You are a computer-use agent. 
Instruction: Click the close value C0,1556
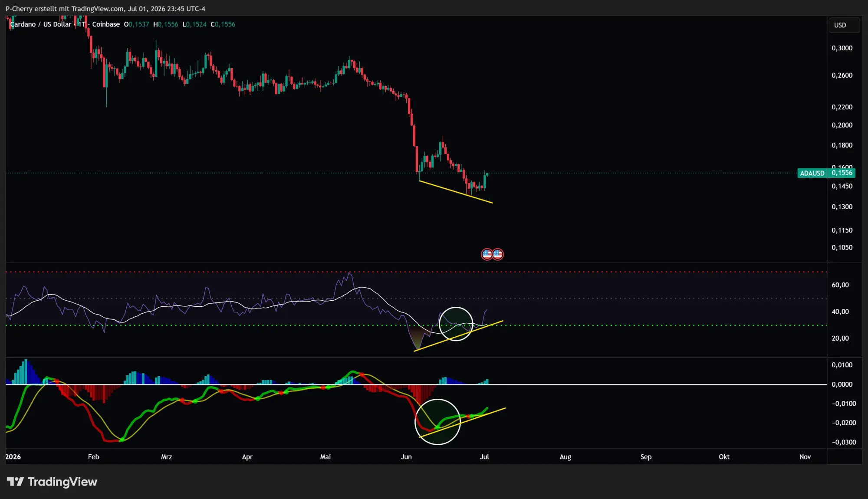(x=223, y=24)
